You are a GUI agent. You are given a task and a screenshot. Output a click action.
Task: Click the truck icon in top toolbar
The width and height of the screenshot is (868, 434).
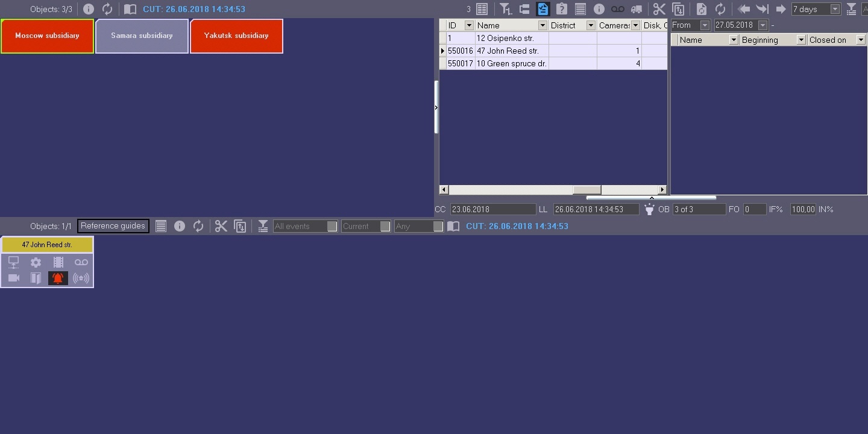(x=637, y=9)
